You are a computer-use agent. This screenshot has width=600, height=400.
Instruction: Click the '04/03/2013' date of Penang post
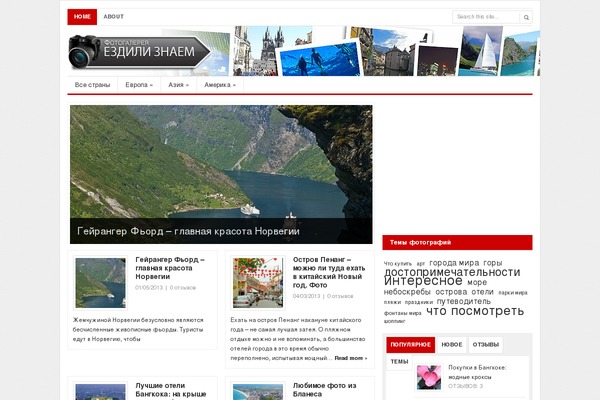pos(307,296)
